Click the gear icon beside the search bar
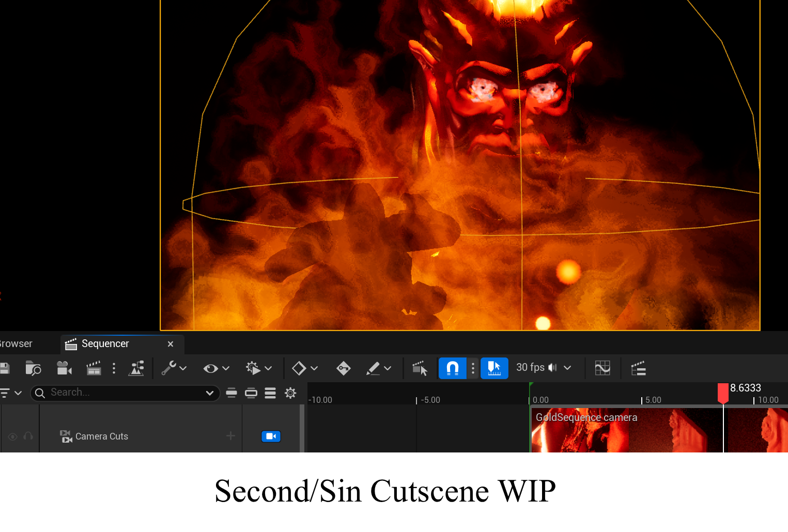 click(290, 393)
